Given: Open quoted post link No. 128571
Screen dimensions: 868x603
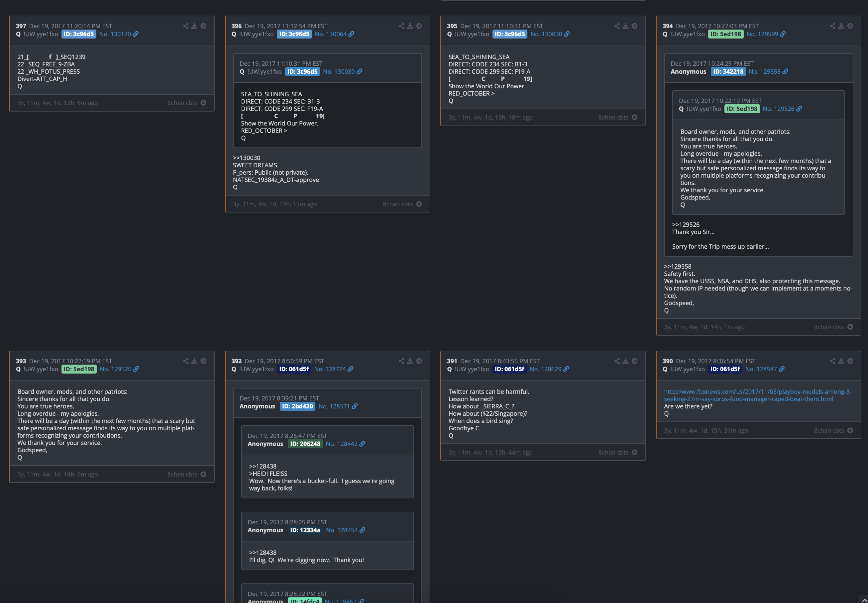Looking at the screenshot, I should click(x=338, y=406).
